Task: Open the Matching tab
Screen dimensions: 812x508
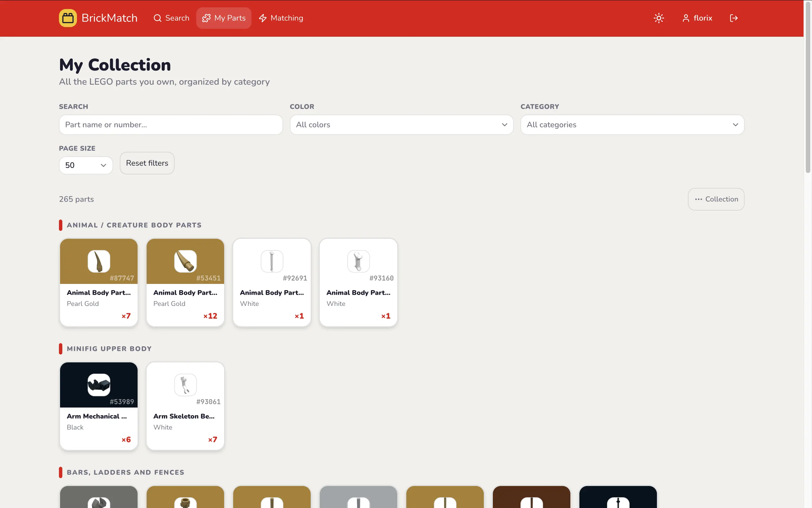Action: [x=281, y=18]
